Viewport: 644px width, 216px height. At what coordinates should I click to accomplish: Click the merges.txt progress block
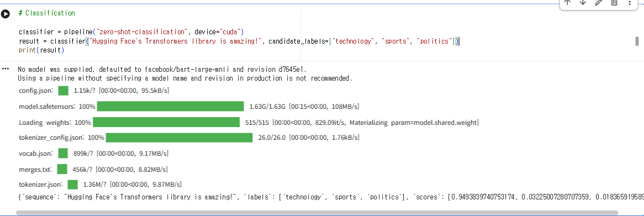[x=62, y=169]
